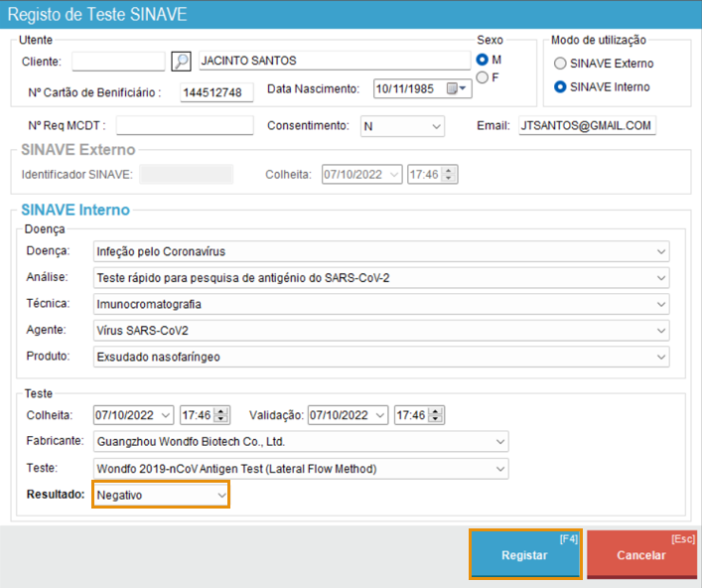The height and width of the screenshot is (588, 702).
Task: Open the Fabricante dropdown
Action: tap(499, 441)
